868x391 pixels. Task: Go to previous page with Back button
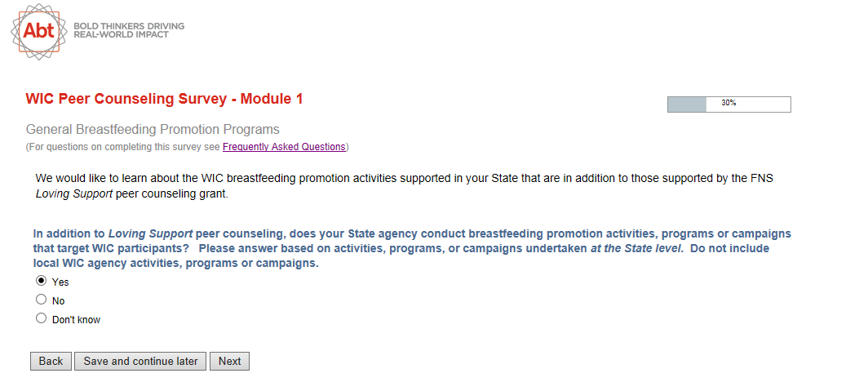tap(51, 361)
